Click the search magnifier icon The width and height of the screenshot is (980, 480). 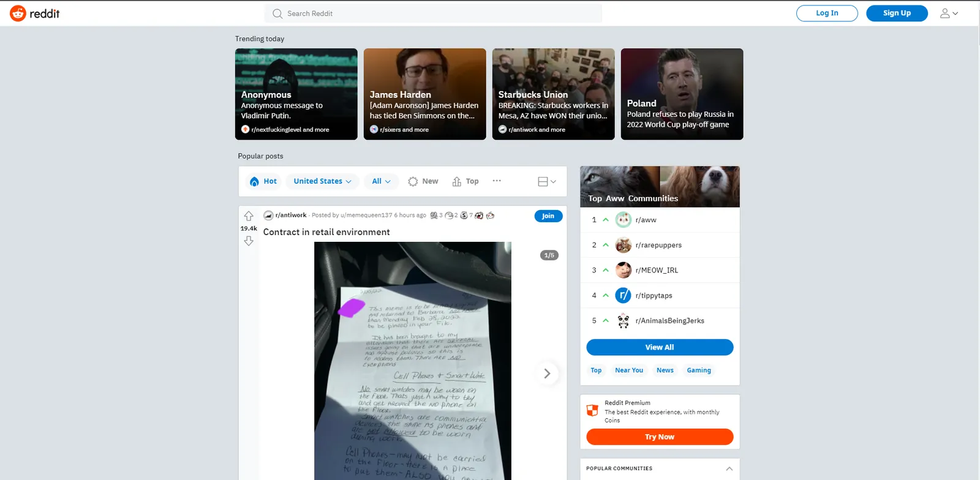pos(277,13)
